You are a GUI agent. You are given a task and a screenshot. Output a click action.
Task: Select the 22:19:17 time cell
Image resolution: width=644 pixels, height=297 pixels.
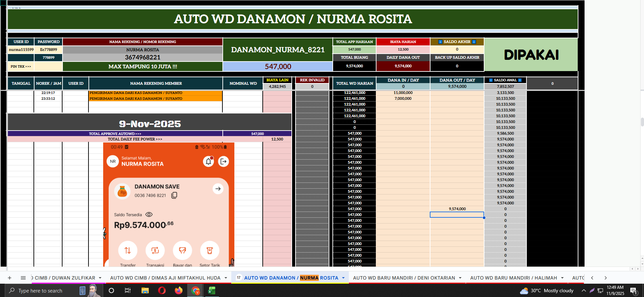click(x=48, y=93)
